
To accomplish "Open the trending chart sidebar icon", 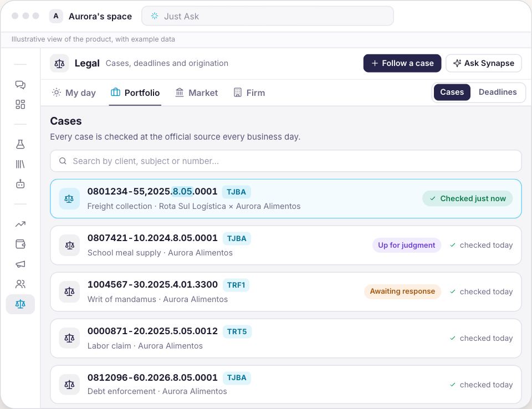I will coord(21,224).
